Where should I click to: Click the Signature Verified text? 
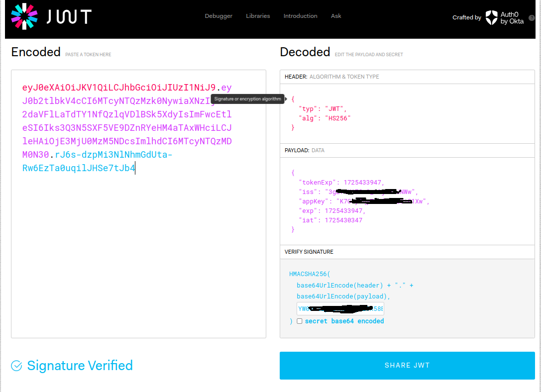tap(80, 366)
